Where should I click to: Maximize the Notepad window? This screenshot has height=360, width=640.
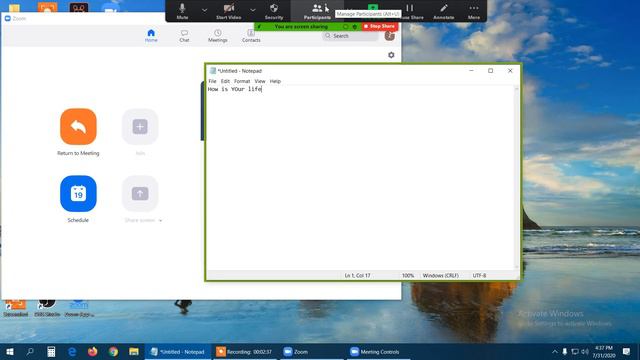(491, 71)
